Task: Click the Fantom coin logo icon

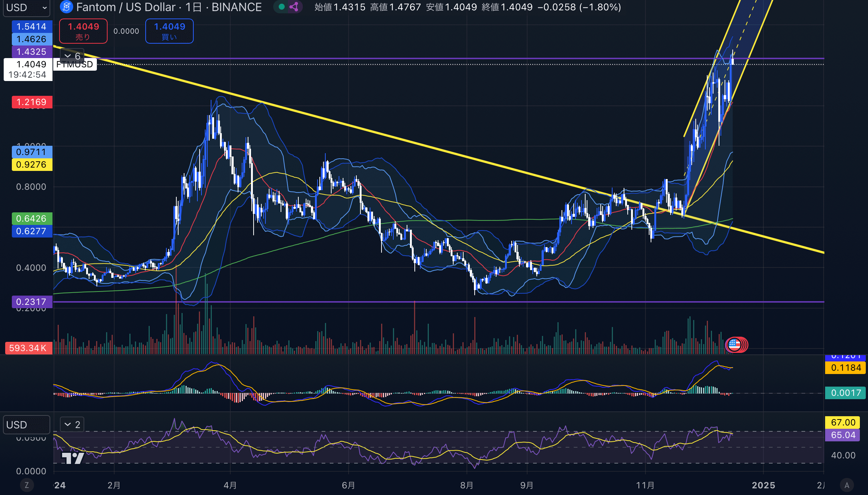Action: tap(66, 7)
